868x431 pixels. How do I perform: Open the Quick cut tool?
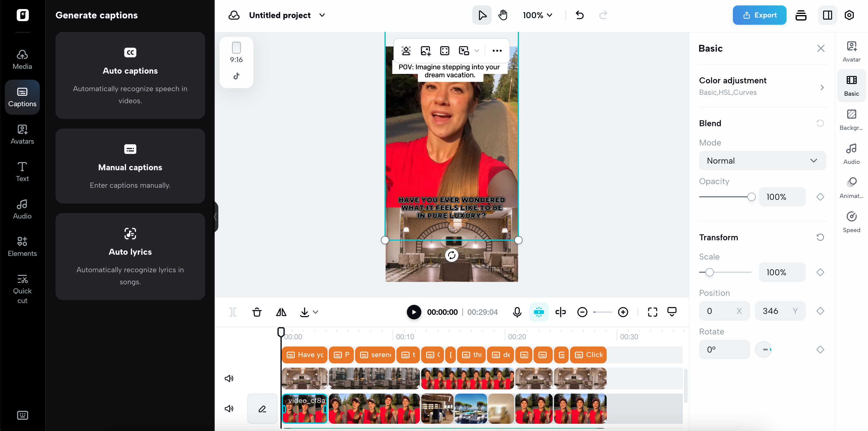pyautogui.click(x=22, y=288)
